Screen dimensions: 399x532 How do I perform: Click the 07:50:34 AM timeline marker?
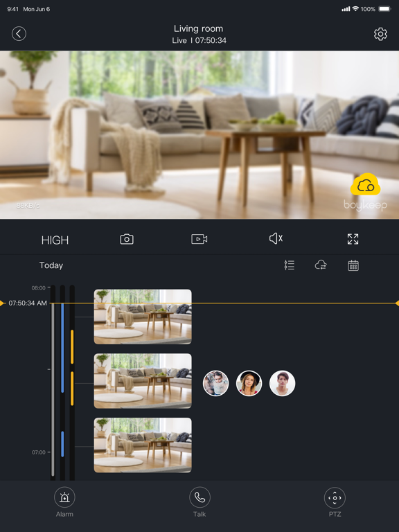(x=28, y=303)
